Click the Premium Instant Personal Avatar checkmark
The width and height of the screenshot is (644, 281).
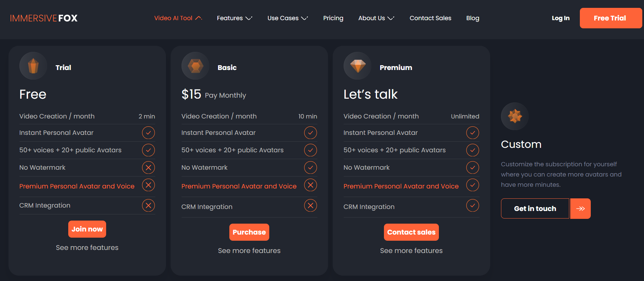(473, 133)
